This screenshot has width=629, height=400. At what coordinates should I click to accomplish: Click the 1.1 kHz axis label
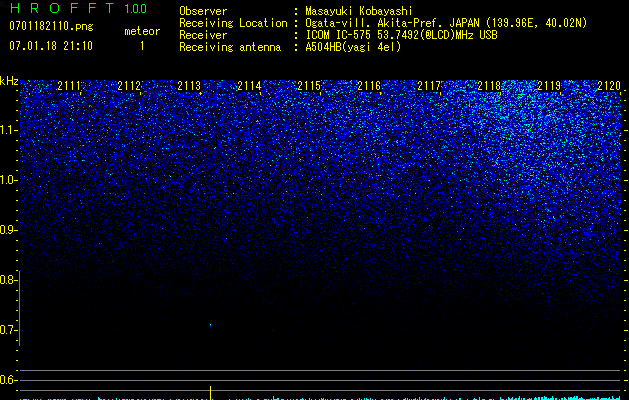[x=8, y=130]
